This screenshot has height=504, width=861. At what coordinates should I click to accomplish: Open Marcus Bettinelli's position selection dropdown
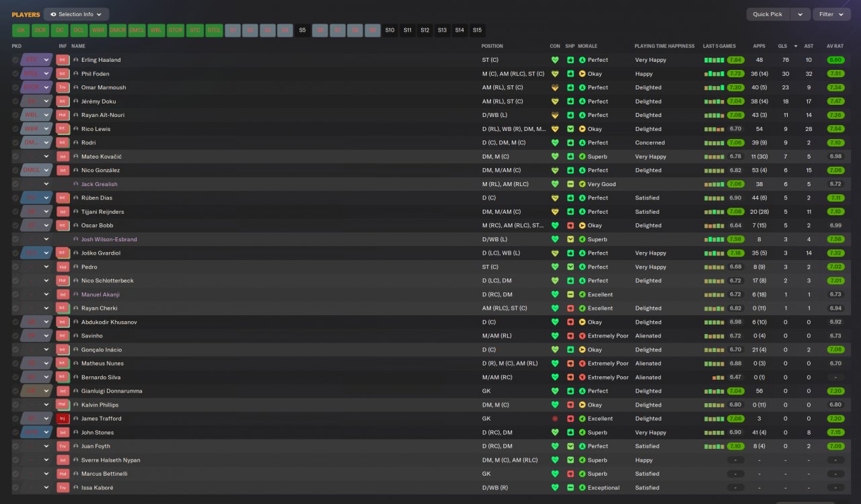(x=36, y=474)
